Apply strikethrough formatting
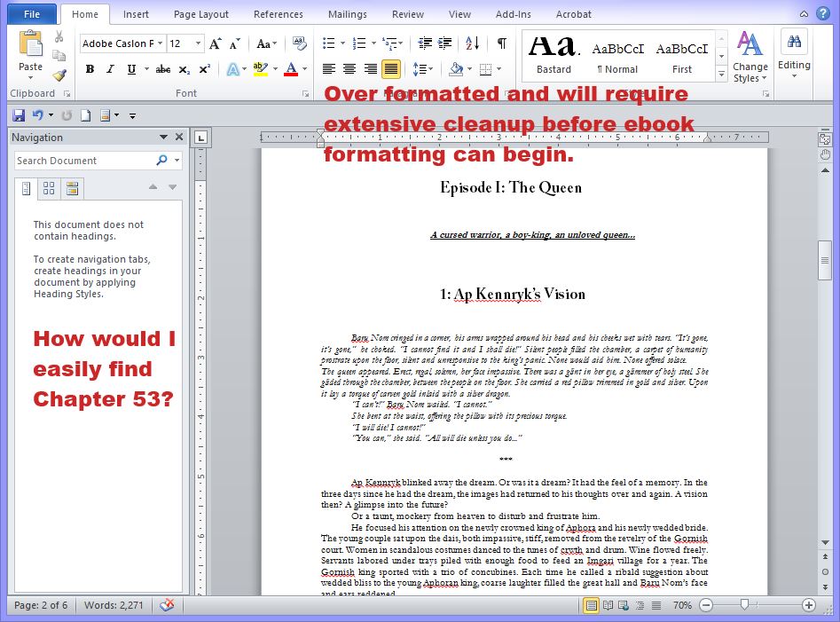The height and width of the screenshot is (622, 840). point(162,69)
